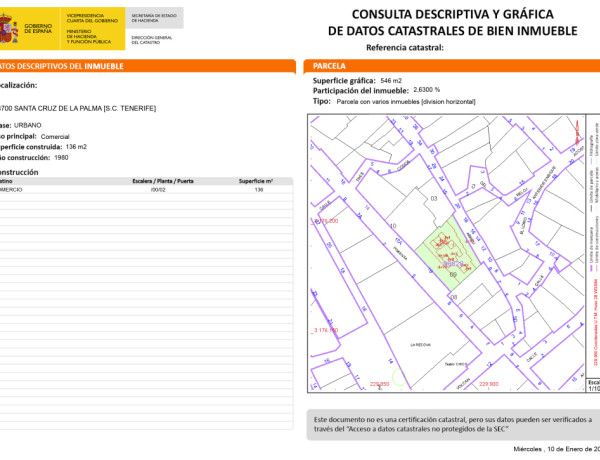The height and width of the screenshot is (460, 600).
Task: Click the Ministerio de Hacienda y Función Pública block
Action: click(95, 37)
